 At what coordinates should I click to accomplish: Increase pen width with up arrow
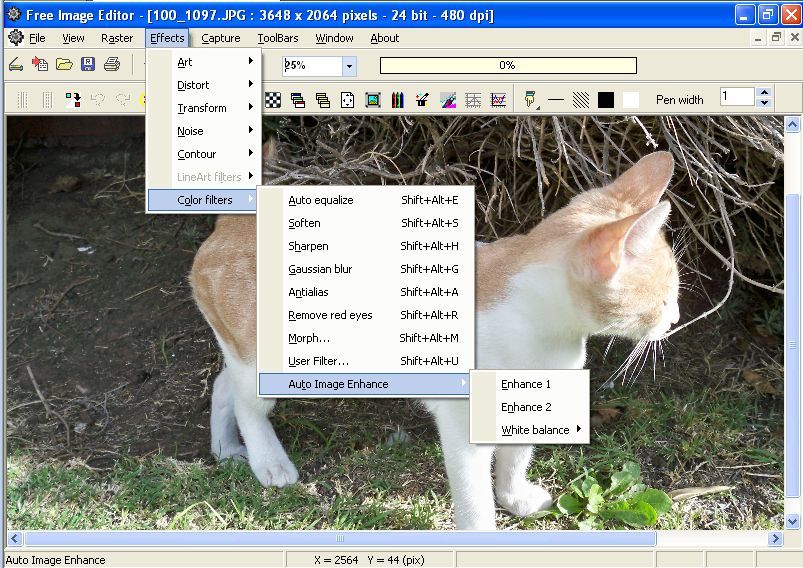tap(764, 92)
